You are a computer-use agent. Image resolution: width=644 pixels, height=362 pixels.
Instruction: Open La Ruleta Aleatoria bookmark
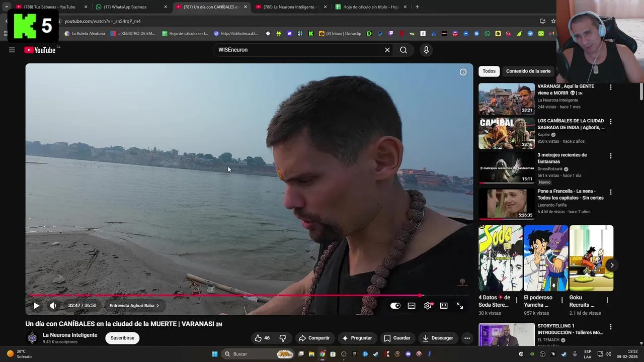(x=85, y=34)
